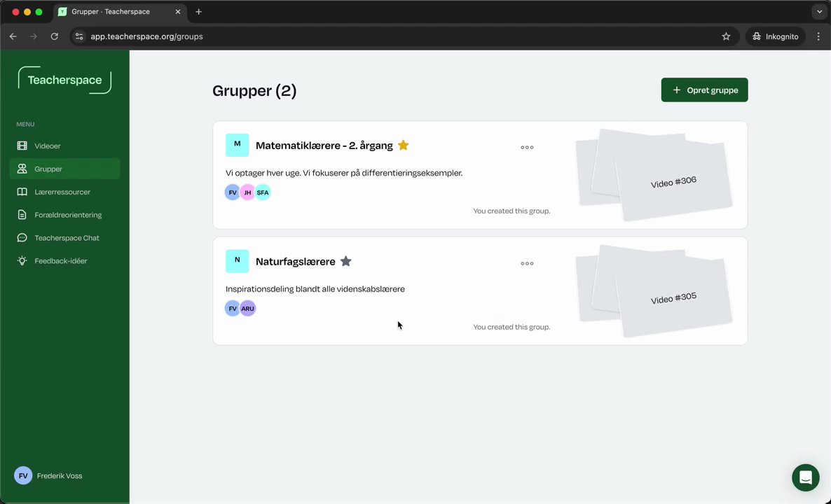Screen dimensions: 831x504
Task: Click the Grupper people icon
Action: [x=22, y=169]
